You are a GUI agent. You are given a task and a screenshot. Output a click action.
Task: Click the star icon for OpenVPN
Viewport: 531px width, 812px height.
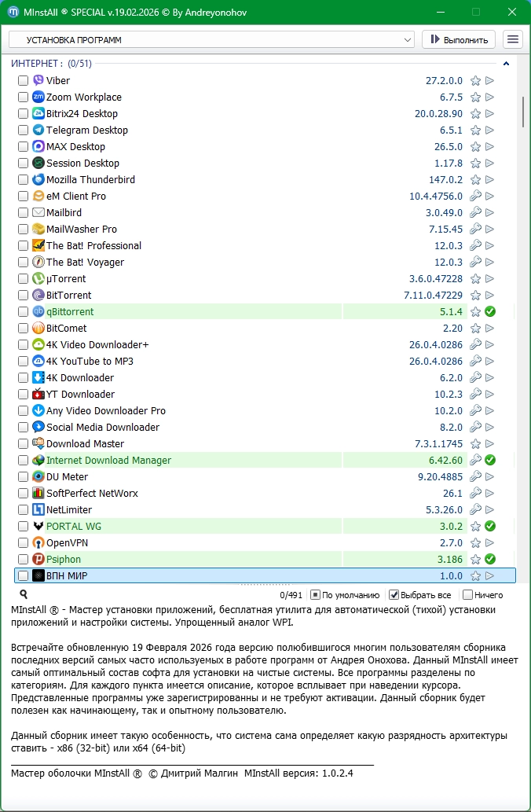475,542
